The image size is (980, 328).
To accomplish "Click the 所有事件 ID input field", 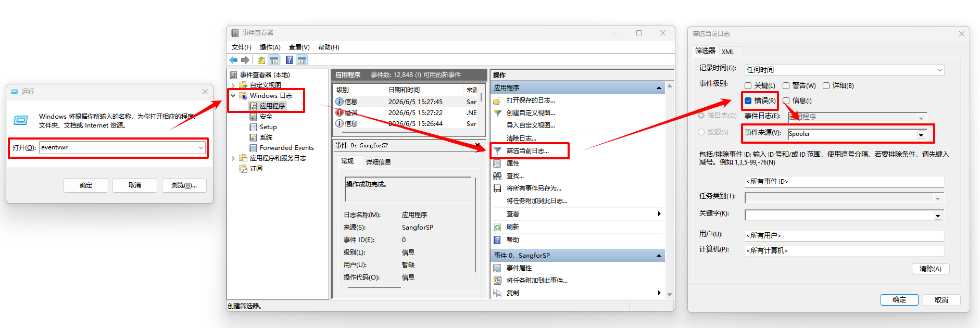I will (844, 182).
